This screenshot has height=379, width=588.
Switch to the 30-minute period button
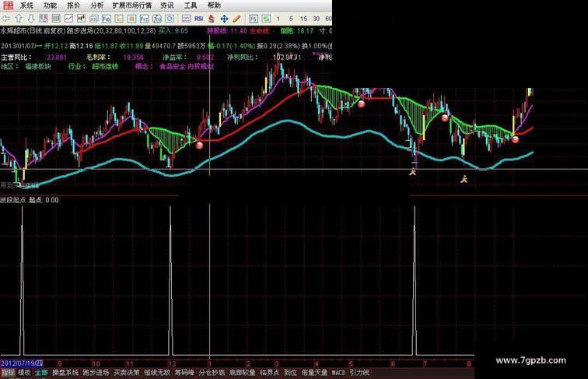[316, 19]
